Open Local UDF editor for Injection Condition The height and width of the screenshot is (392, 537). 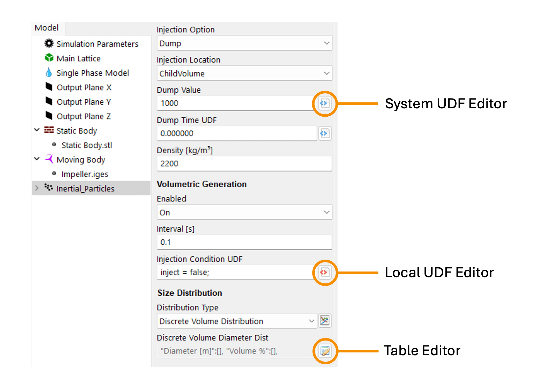click(324, 272)
